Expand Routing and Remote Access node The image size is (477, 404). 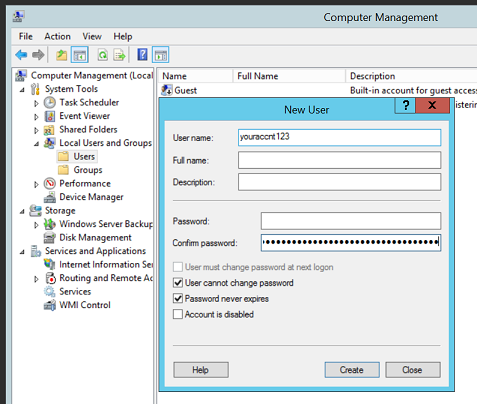[x=36, y=279]
